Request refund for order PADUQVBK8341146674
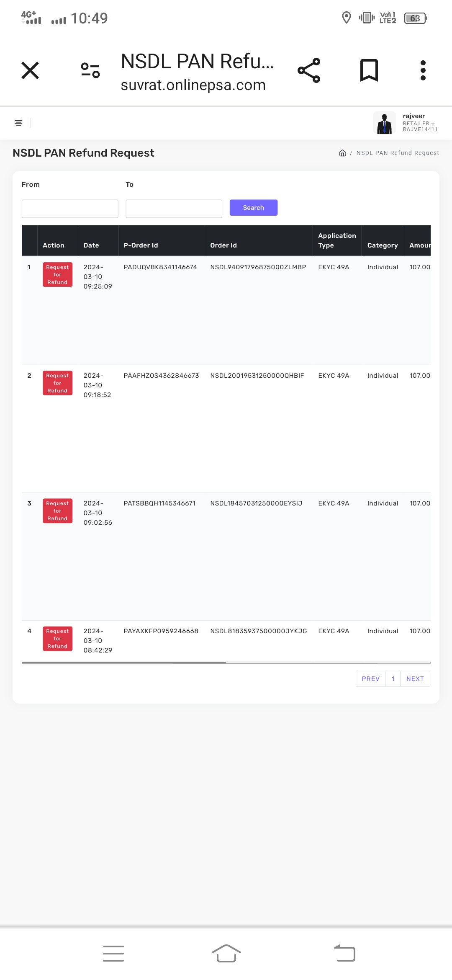The height and width of the screenshot is (980, 452). coord(57,275)
